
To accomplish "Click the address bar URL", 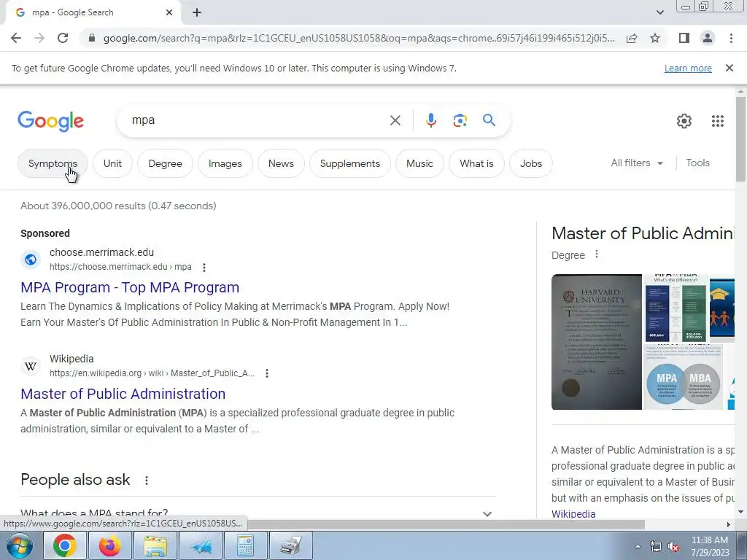I will point(358,38).
